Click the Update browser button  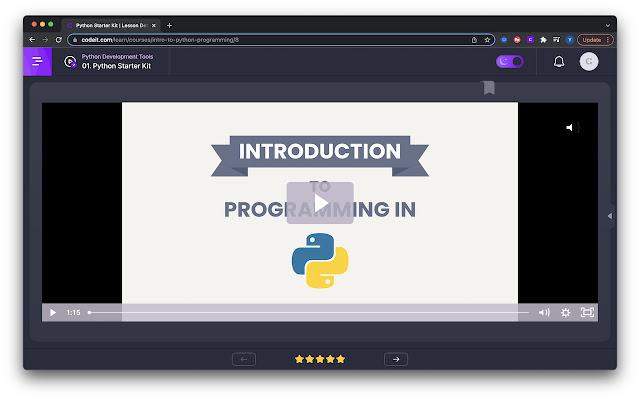click(x=596, y=40)
